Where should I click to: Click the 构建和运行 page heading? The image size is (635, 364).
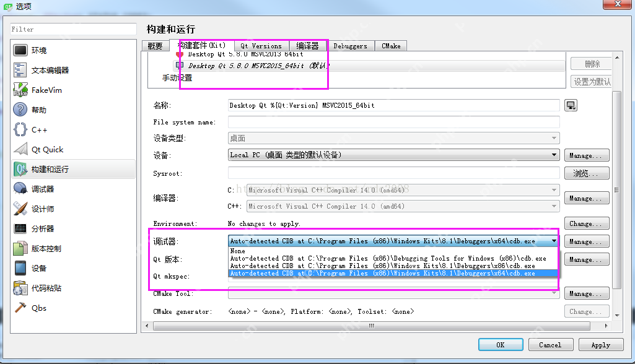pos(171,29)
